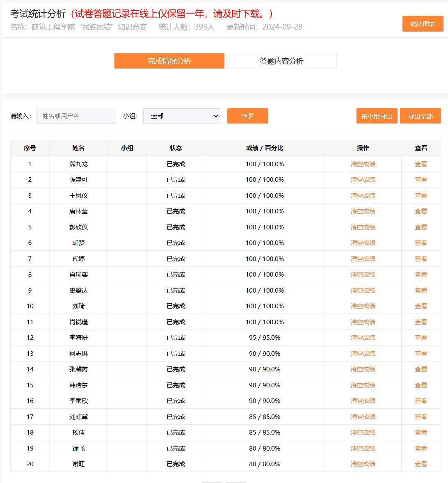Switch to the 答题内容分析 tab
This screenshot has width=448, height=483.
click(281, 61)
